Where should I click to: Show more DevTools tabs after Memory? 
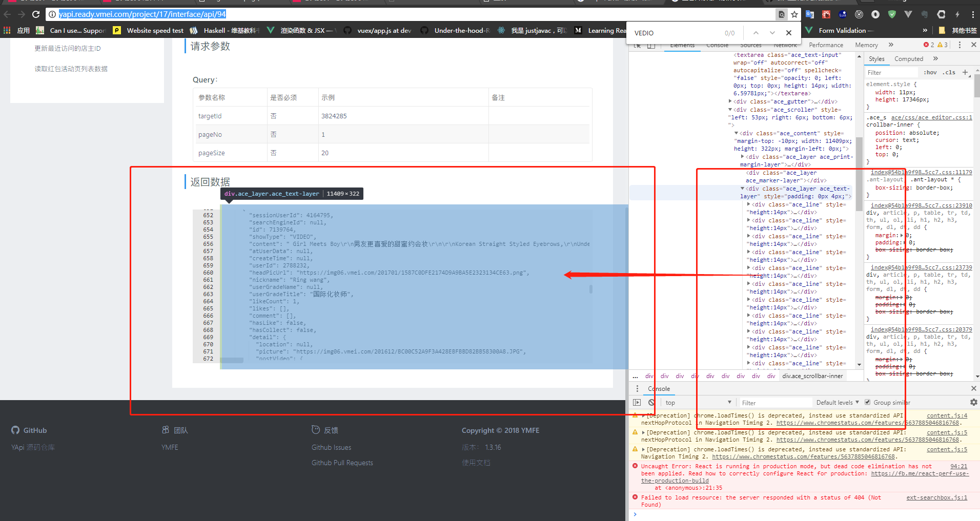pos(891,45)
